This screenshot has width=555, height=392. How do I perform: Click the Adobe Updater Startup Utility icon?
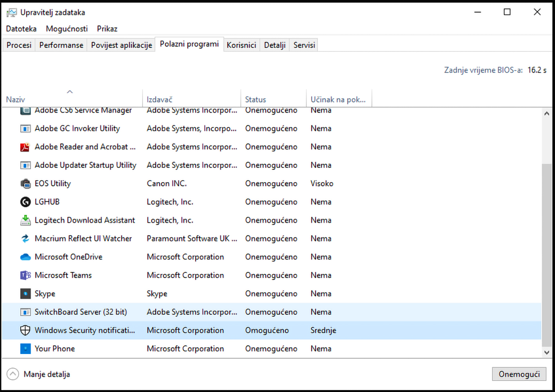[x=25, y=165]
